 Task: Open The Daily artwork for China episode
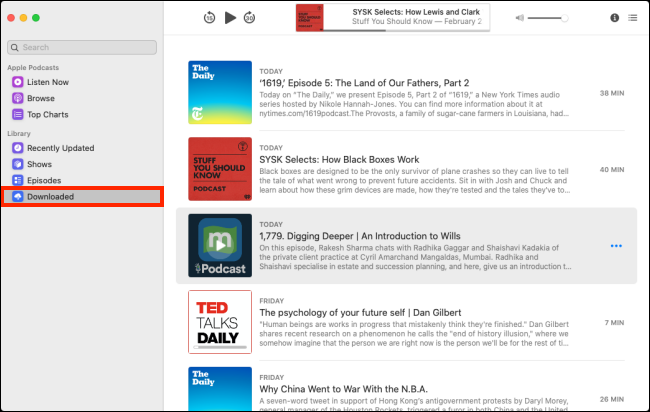tap(220, 389)
